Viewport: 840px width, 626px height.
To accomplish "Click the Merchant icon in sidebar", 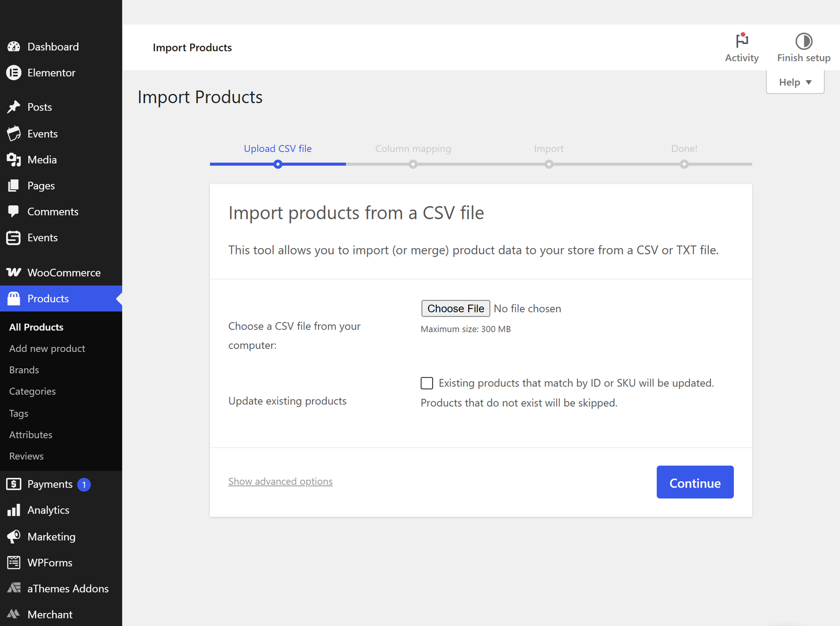I will click(14, 614).
